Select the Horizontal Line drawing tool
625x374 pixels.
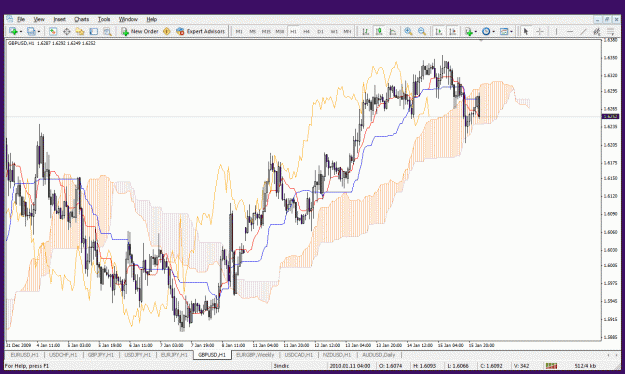(x=570, y=31)
